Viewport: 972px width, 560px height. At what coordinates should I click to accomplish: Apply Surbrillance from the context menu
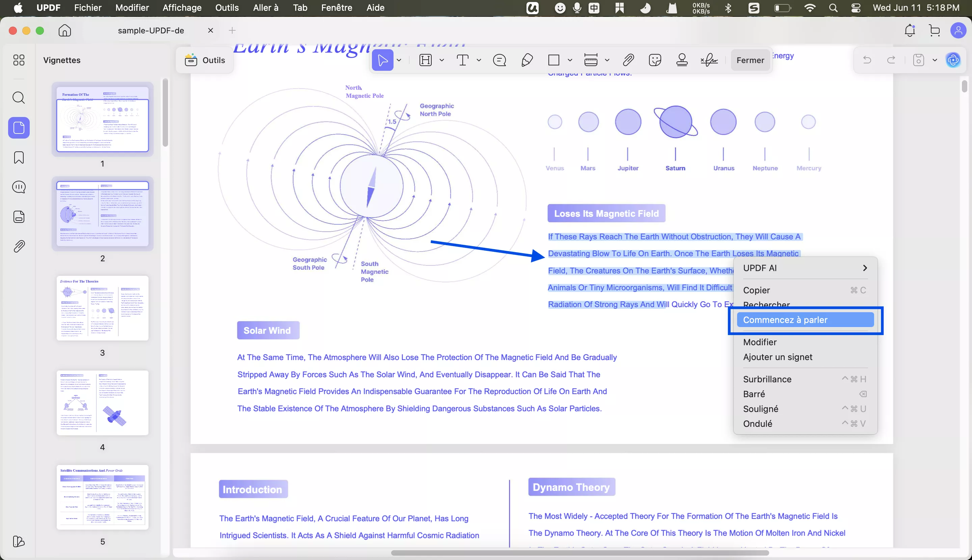(x=767, y=379)
